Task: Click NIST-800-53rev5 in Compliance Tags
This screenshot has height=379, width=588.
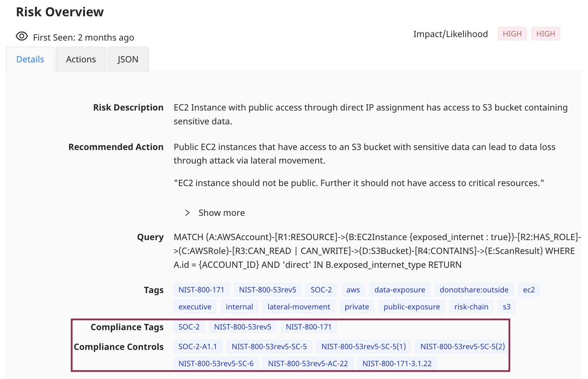Action: (243, 327)
